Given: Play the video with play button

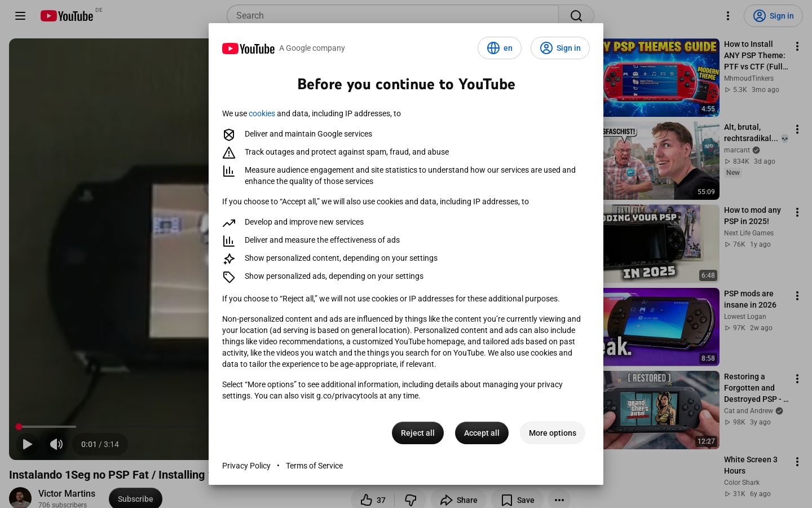Looking at the screenshot, I should click(x=27, y=444).
